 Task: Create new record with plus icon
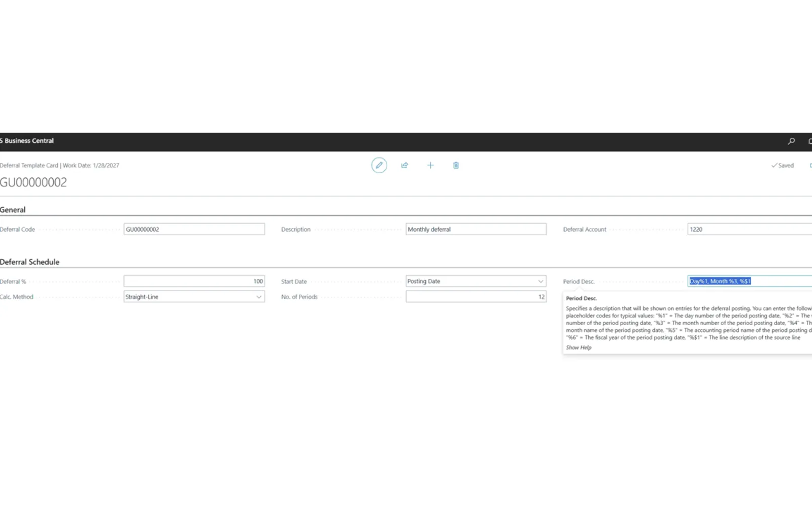point(430,165)
